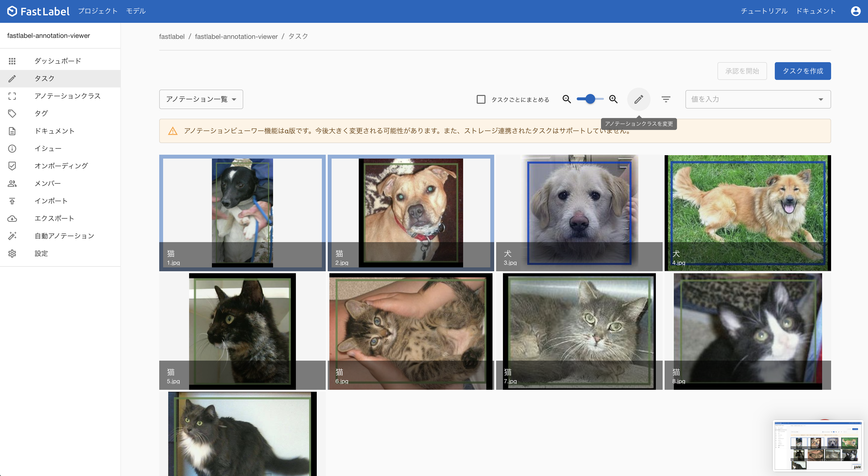This screenshot has width=868, height=476.
Task: Enable the タスクごとにまとめる checkbox
Action: 481,99
